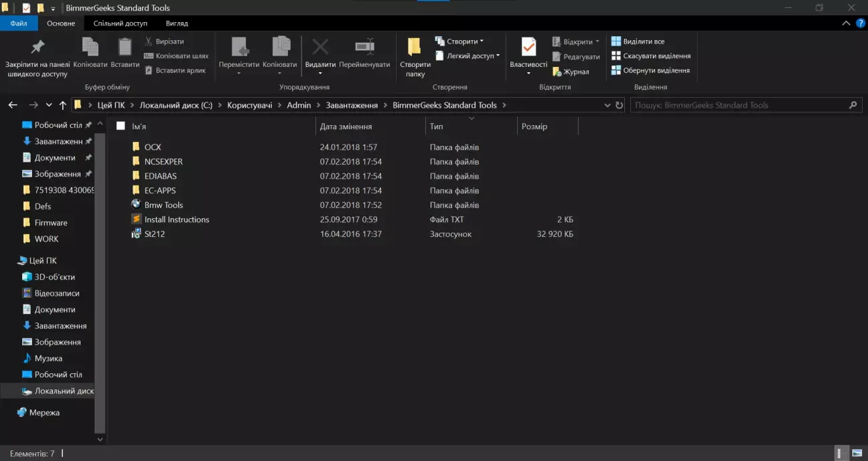
Task: Go up one folder level arrow
Action: [63, 105]
